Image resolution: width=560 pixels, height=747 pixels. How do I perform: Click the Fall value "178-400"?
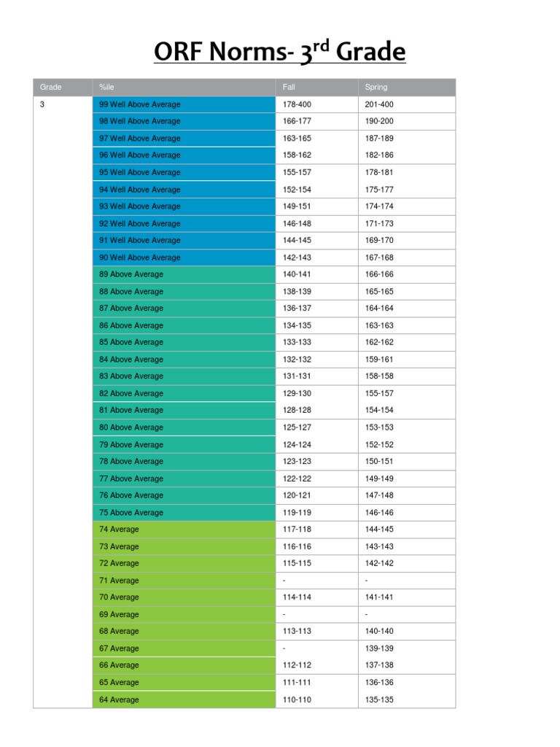click(297, 104)
